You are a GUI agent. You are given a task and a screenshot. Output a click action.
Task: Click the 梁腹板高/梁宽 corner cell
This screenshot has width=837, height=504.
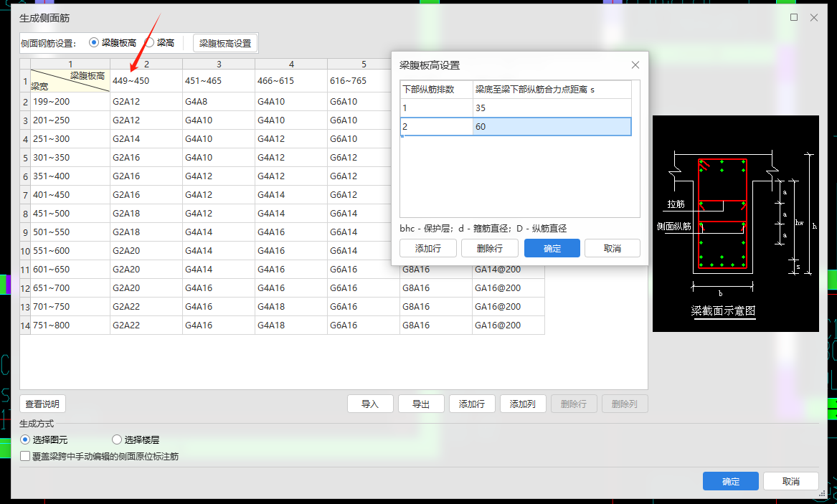(70, 81)
